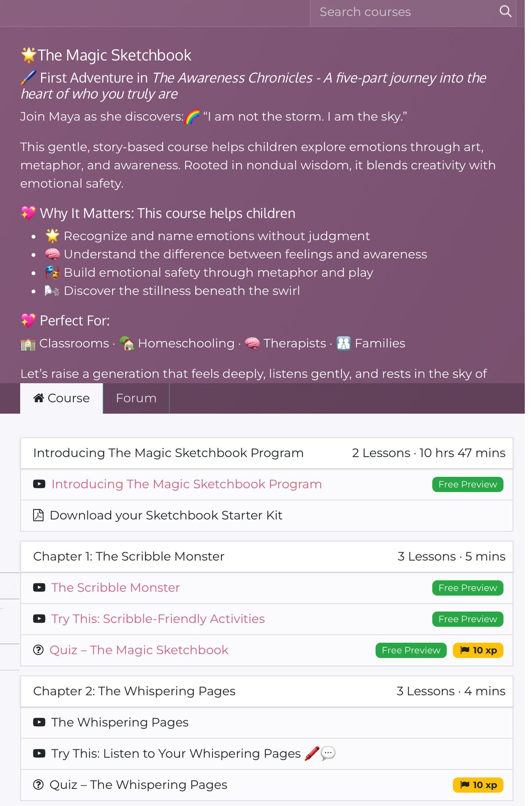Click the quiz icon beside Quiz – The Magic Sketchbook
Viewport: 532px width, 806px height.
(x=38, y=650)
